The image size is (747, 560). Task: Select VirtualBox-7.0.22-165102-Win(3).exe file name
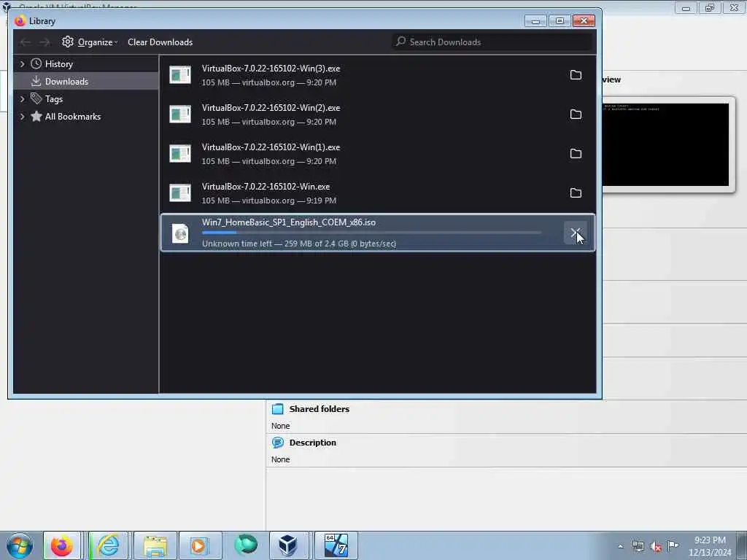pyautogui.click(x=271, y=69)
